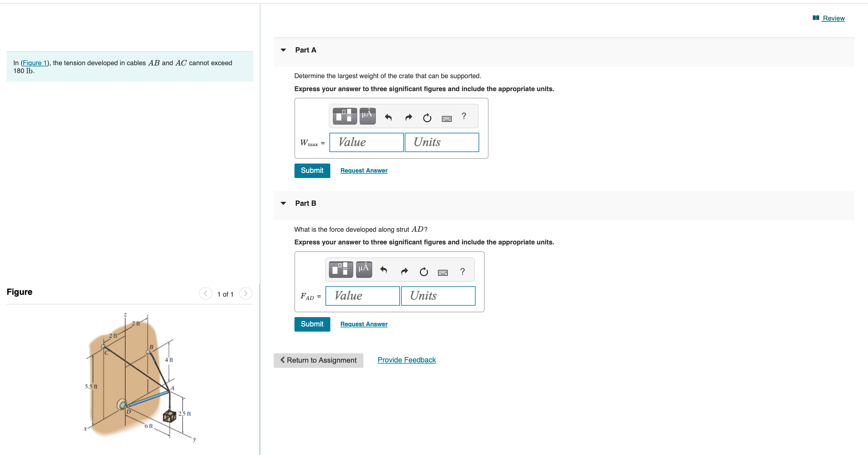Open keyboard shortcuts icon in Part A
This screenshot has height=455, width=868.
click(446, 118)
